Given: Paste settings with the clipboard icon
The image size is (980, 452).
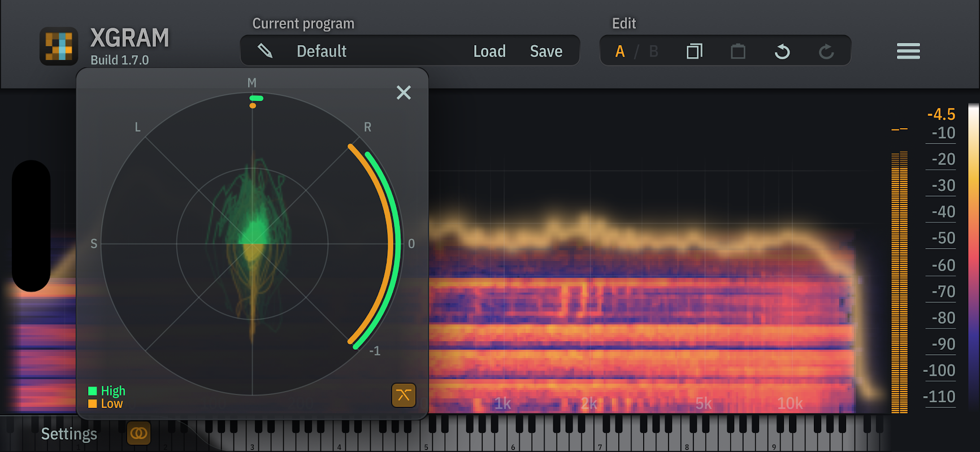Looking at the screenshot, I should [738, 51].
